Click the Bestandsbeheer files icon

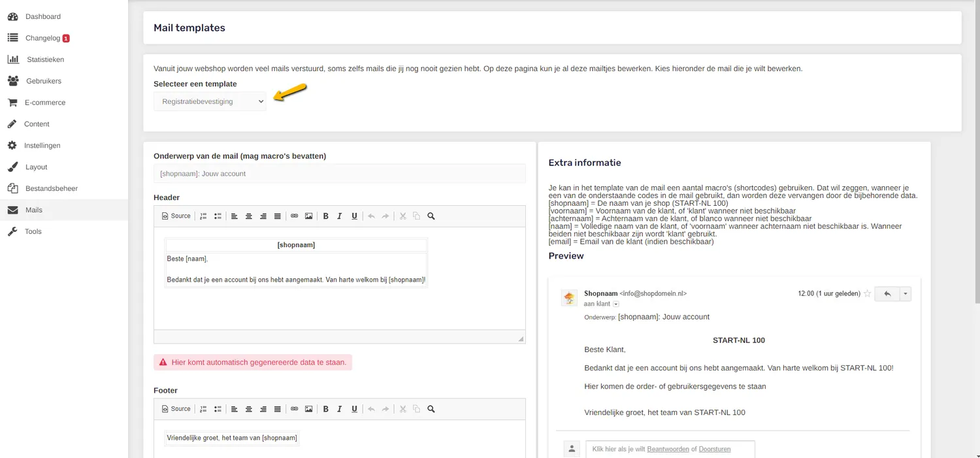coord(12,188)
